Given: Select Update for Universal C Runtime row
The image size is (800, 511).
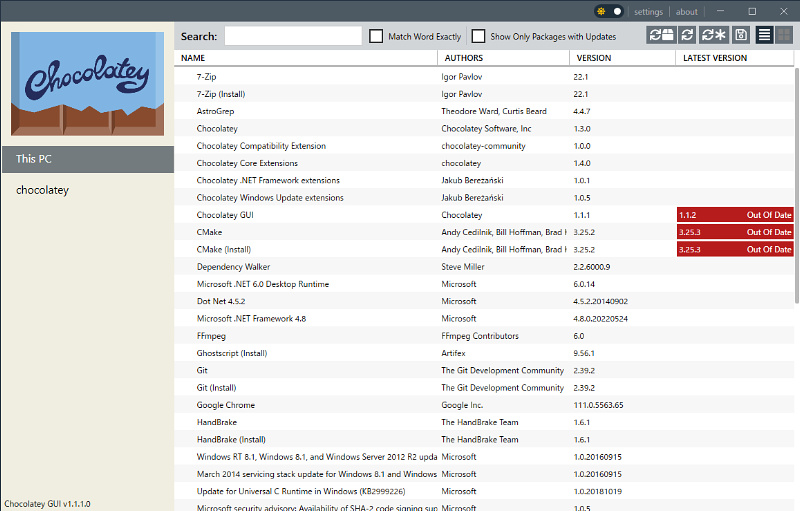Looking at the screenshot, I should tap(484, 492).
